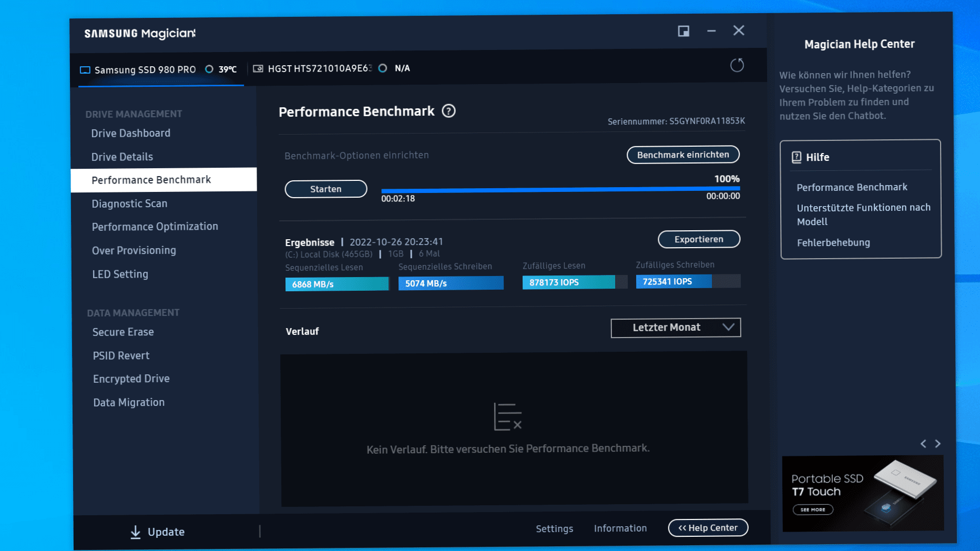Open Settings in bottom bar
980x551 pixels.
pos(555,528)
